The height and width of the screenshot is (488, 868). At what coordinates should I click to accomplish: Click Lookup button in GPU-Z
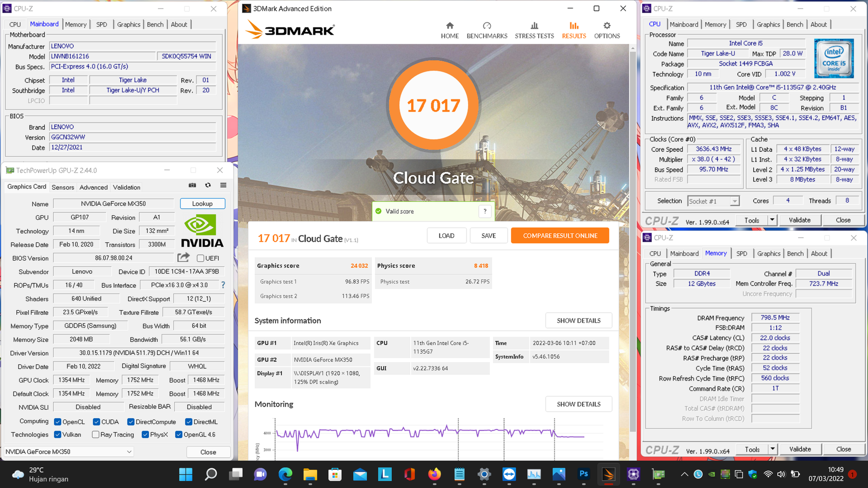pos(202,203)
